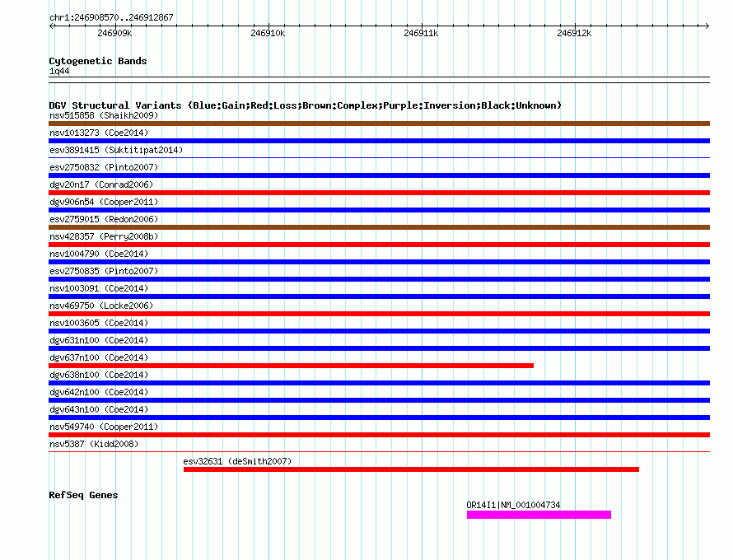Click the nsv1003091 (Coe2014) label
Image resolution: width=733 pixels, height=560 pixels.
(99, 288)
